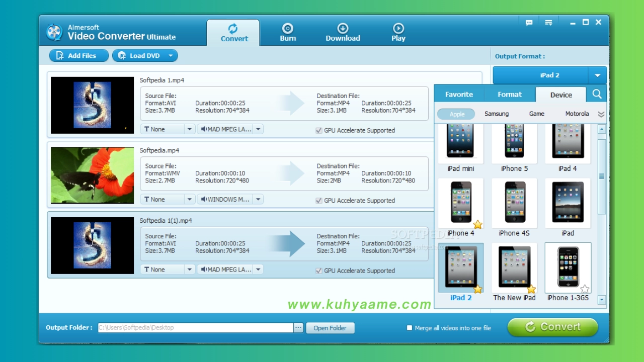Open the Convert tab
The width and height of the screenshot is (644, 362).
coord(233,33)
